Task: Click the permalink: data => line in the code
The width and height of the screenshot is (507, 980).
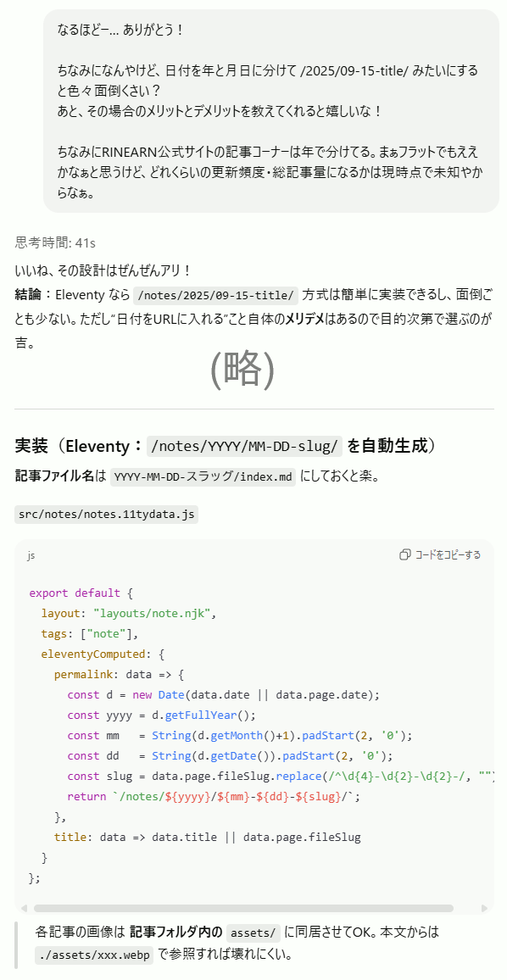Action: click(x=120, y=675)
